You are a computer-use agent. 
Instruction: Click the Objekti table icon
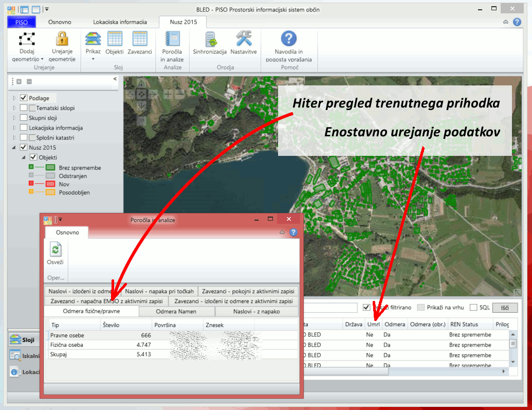pyautogui.click(x=114, y=39)
